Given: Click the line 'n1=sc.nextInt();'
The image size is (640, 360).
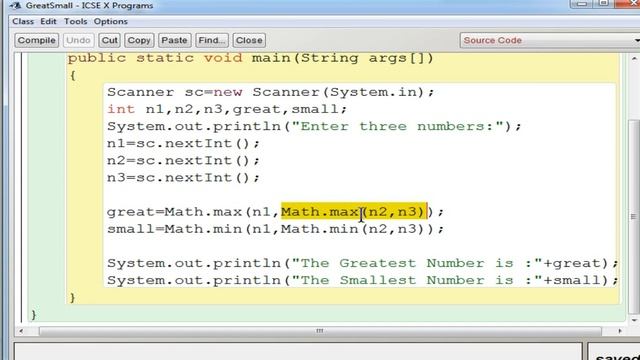Looking at the screenshot, I should pos(183,144).
